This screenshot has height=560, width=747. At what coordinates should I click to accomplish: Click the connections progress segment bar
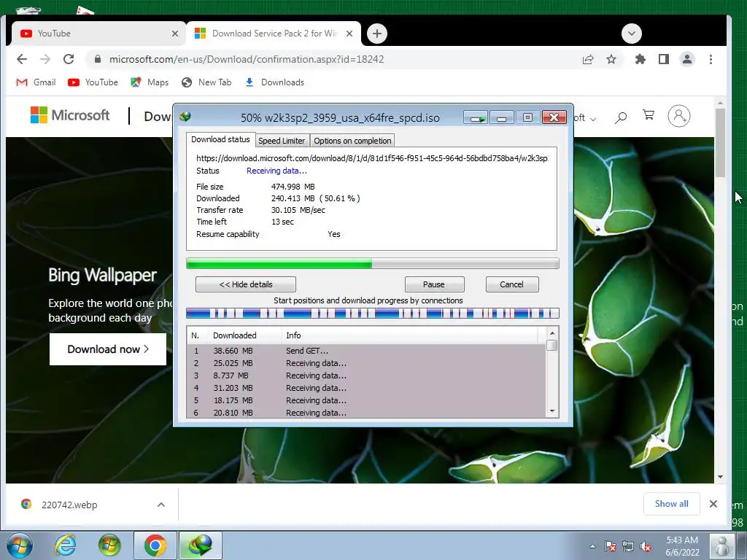[x=372, y=314]
